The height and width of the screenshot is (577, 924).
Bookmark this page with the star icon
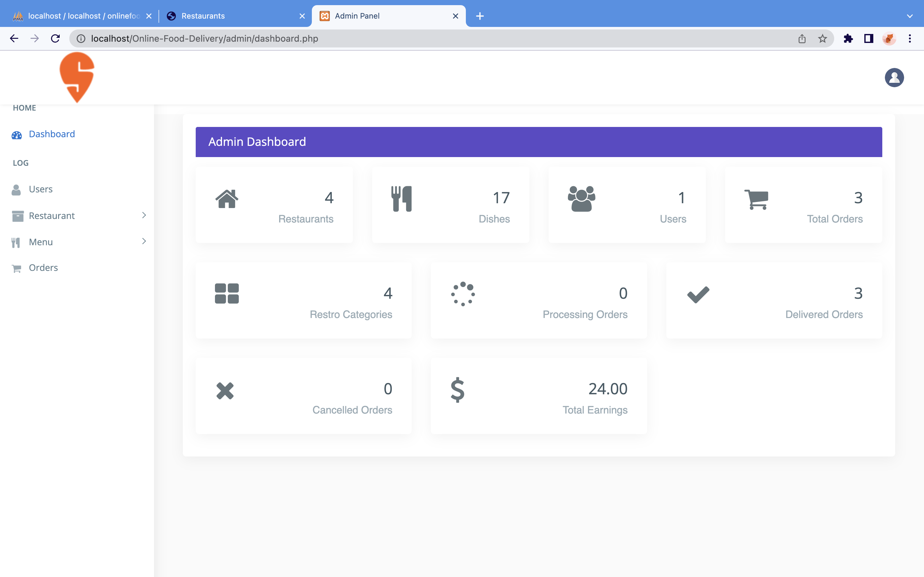pyautogui.click(x=822, y=38)
